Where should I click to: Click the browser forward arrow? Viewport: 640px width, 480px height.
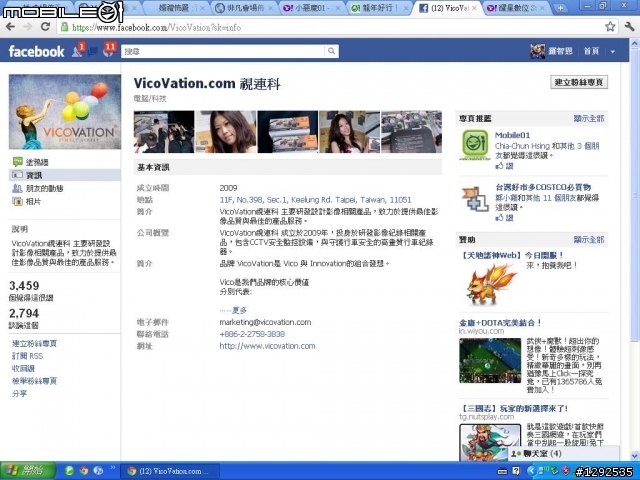[28, 27]
